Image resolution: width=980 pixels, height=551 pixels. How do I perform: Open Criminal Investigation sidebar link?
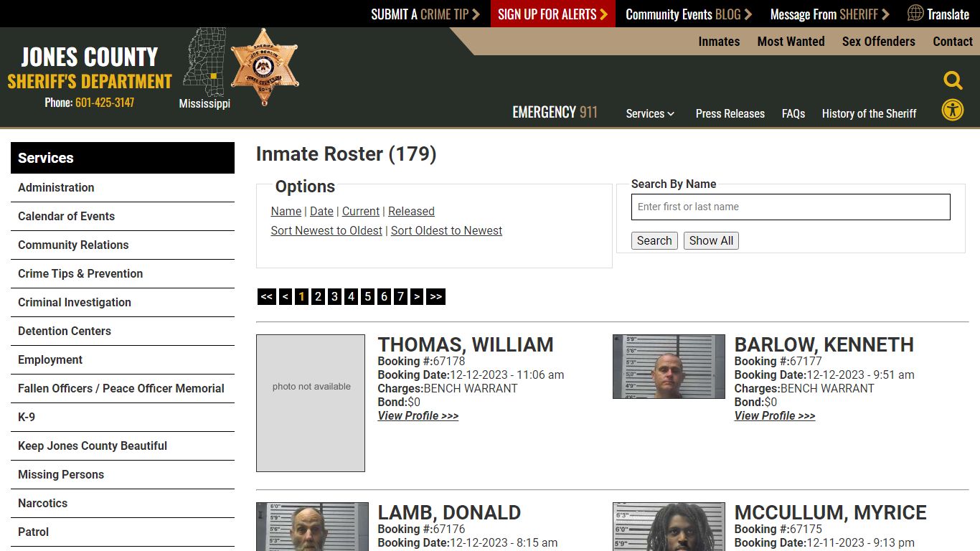tap(123, 303)
